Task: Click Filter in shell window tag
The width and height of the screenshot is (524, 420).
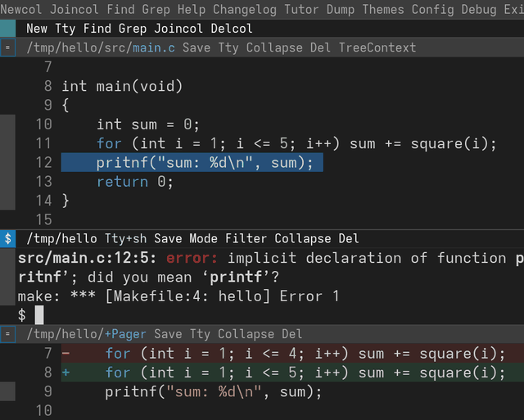Action: [x=246, y=238]
